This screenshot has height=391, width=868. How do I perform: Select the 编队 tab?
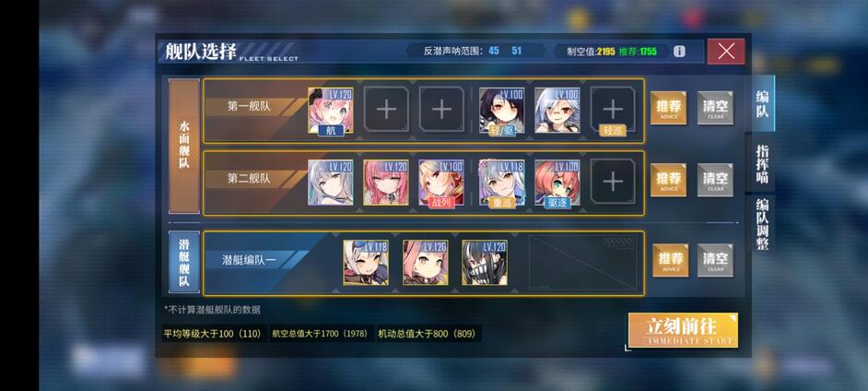pyautogui.click(x=762, y=103)
